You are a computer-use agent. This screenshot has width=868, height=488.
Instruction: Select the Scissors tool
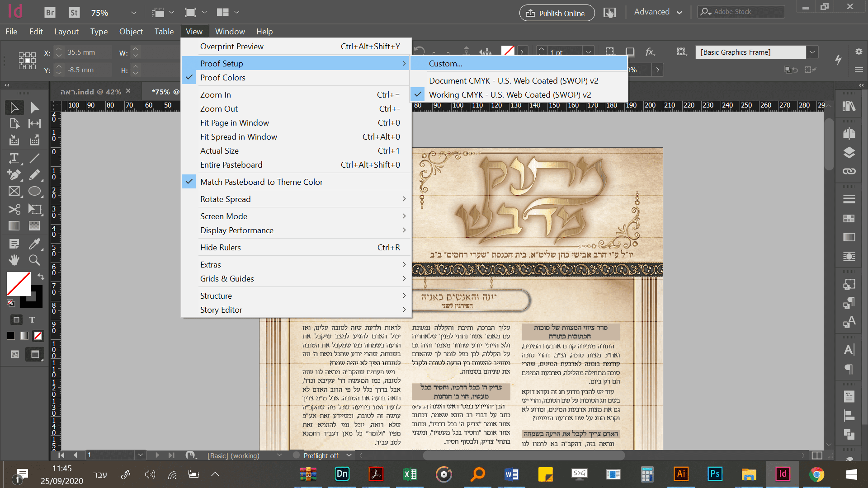[x=14, y=209]
